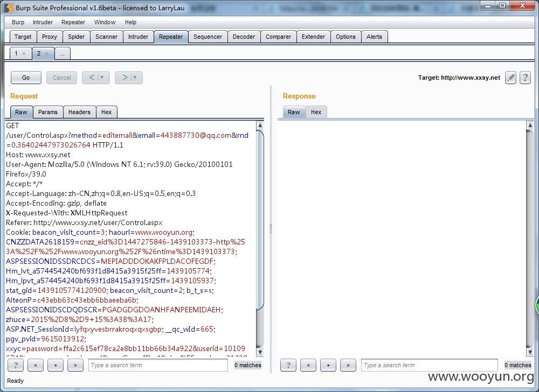
Task: Click the request search term field
Action: 158,365
